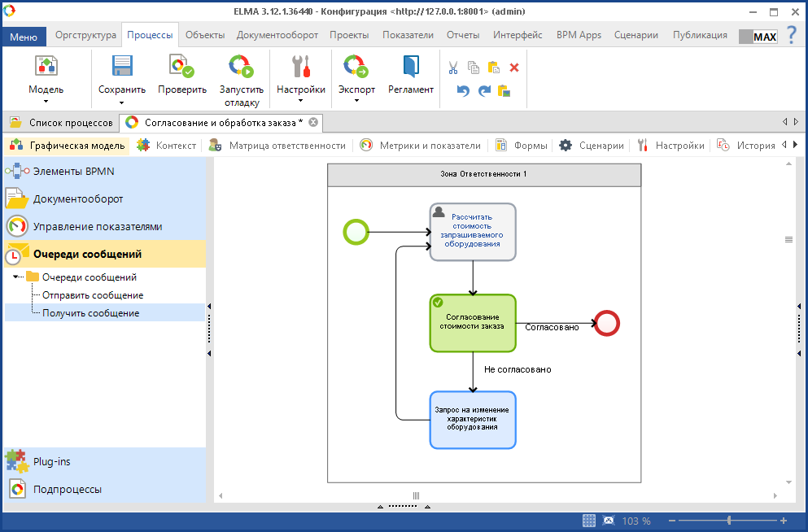Viewport: 808px width, 532px height.
Task: Toggle the grid display in status bar
Action: coord(589,520)
